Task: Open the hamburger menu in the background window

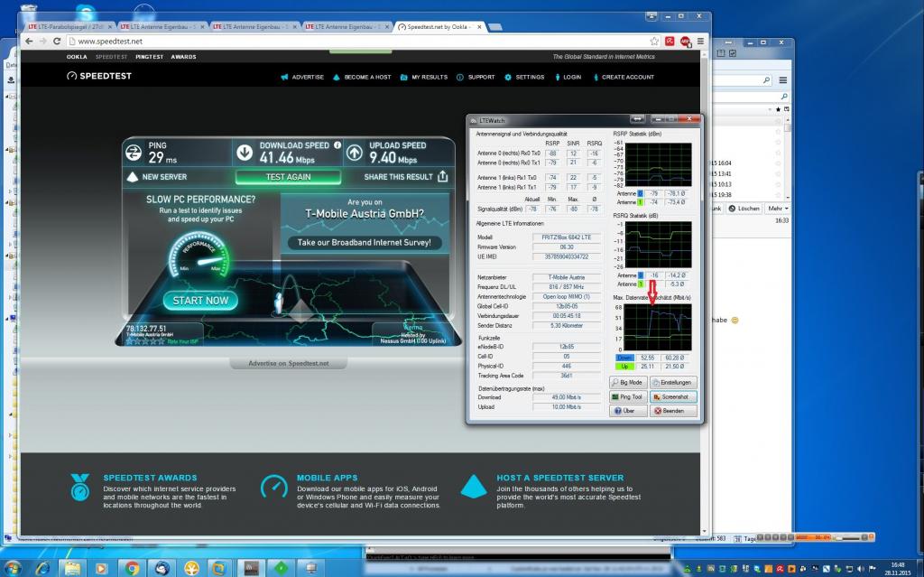Action: [x=783, y=80]
